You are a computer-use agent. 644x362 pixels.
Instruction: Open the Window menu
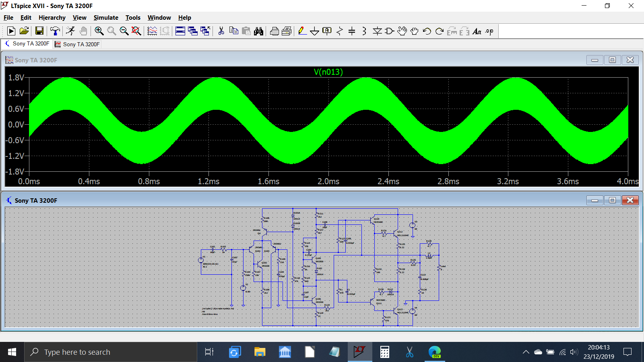pyautogui.click(x=159, y=18)
